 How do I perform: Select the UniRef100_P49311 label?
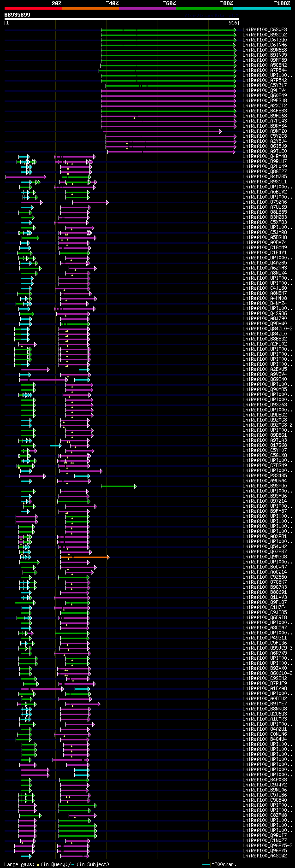coord(265,638)
